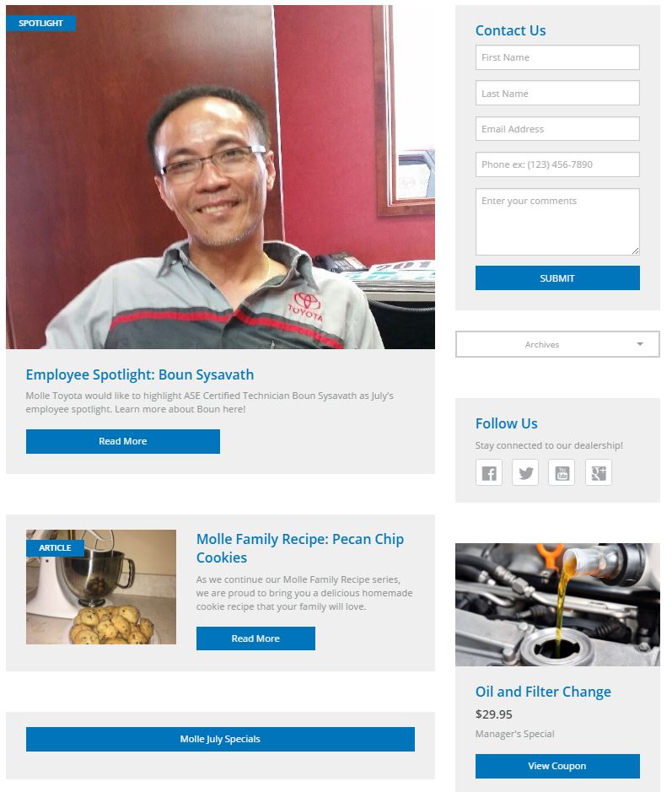This screenshot has width=672, height=792.
Task: Open the Facebook social icon
Action: (489, 472)
